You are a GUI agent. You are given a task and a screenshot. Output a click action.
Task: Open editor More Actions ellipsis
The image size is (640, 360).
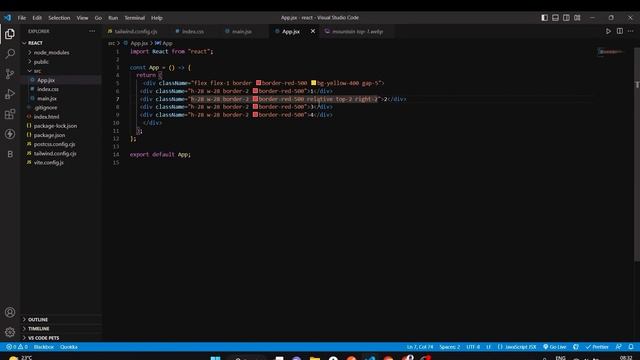[631, 31]
